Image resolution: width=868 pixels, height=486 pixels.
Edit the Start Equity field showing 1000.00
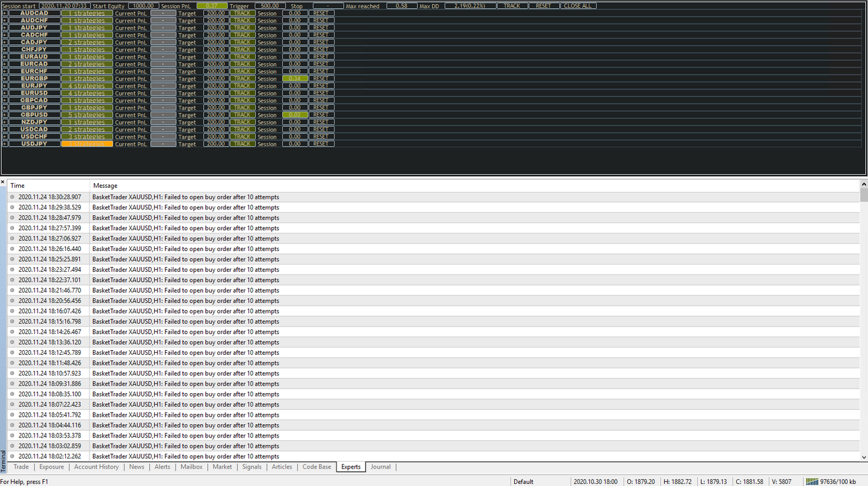click(x=144, y=6)
